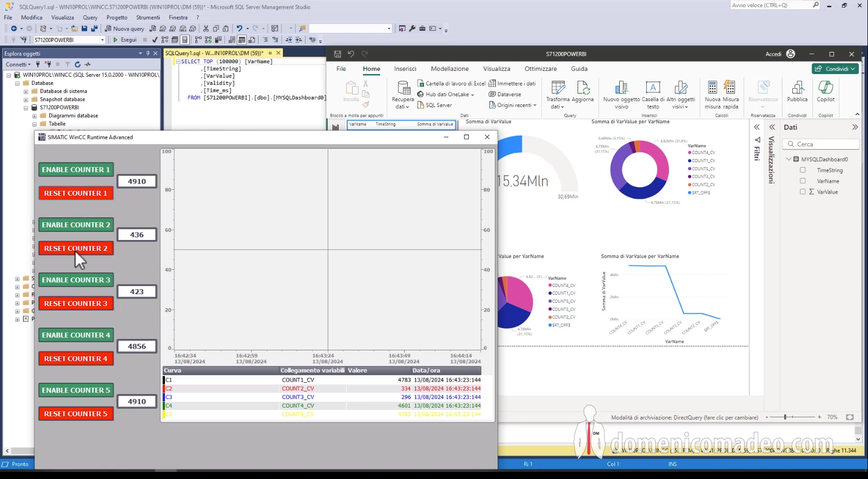Click the Cerca search field in Dati pane
The image size is (868, 479).
point(821,144)
